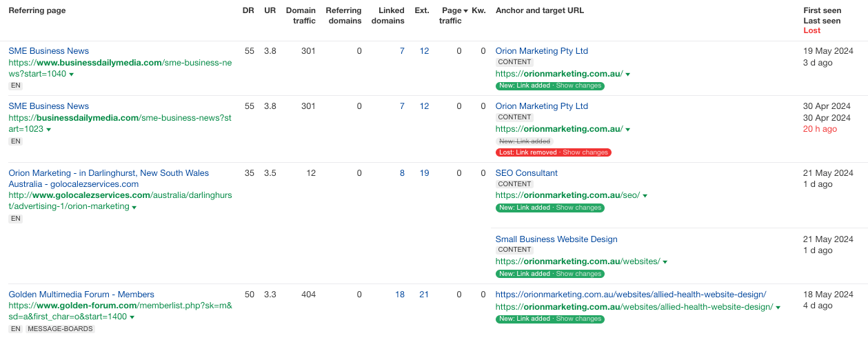Viewport: 868px width, 338px height.
Task: Open SME Business News link dated 30 Apr 2024
Action: pos(48,106)
